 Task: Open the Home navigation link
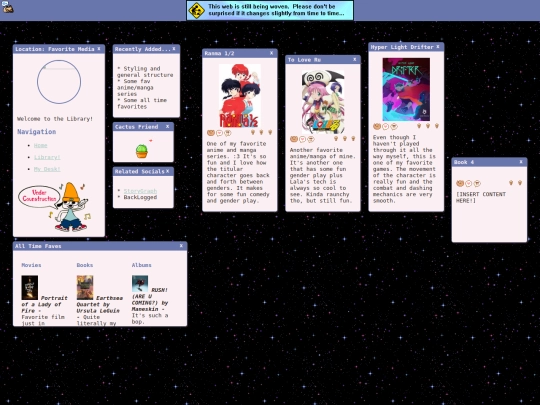tap(40, 145)
